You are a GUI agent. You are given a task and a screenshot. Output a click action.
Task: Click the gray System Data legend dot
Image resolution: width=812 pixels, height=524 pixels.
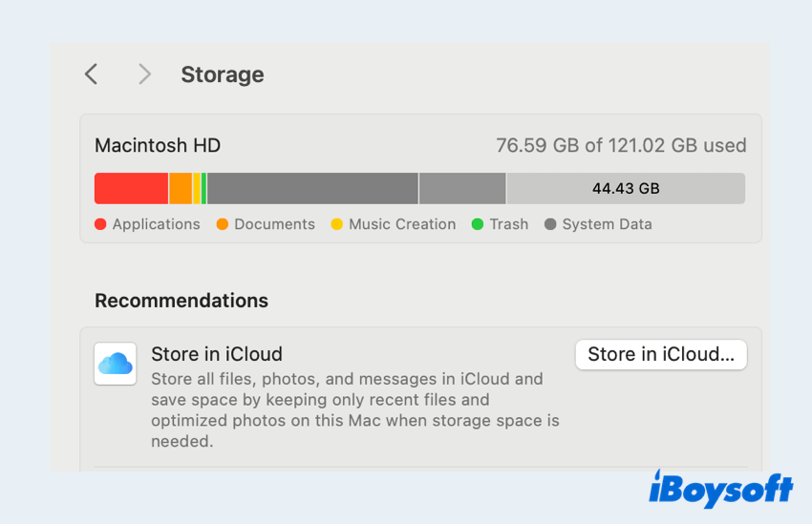coord(550,224)
